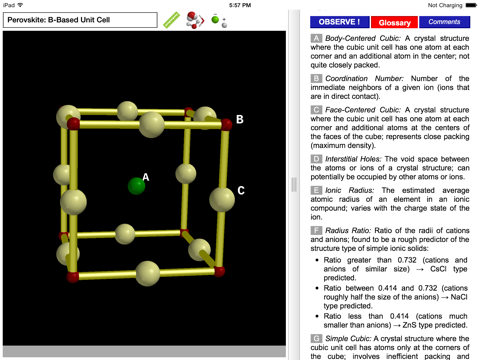This screenshot has width=480, height=360.
Task: Tap the glossary letter E marker
Action: (x=316, y=190)
